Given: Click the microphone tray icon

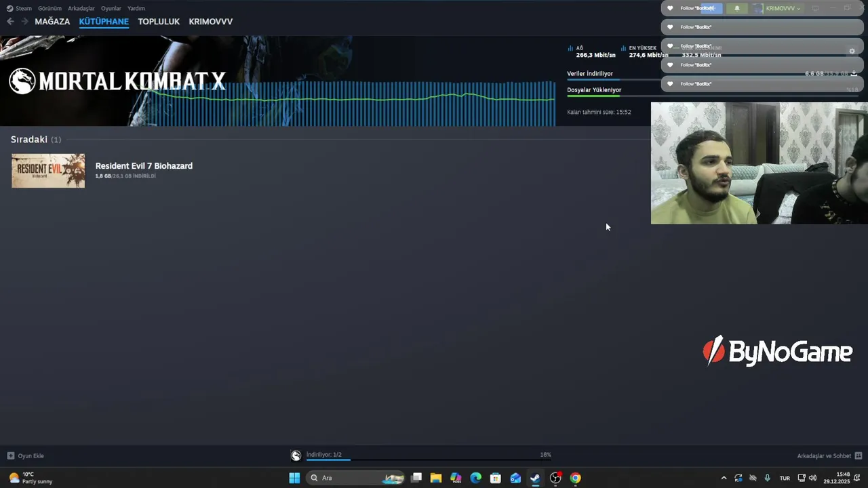Looking at the screenshot, I should [768, 478].
